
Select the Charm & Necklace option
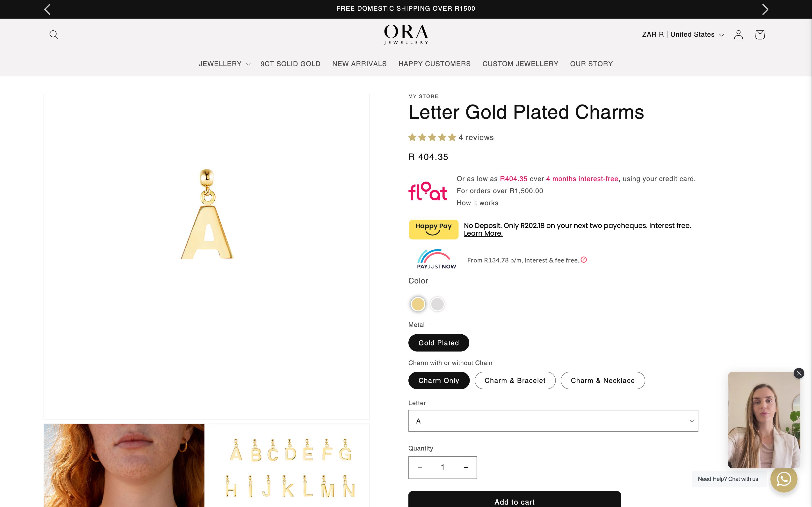pos(603,380)
